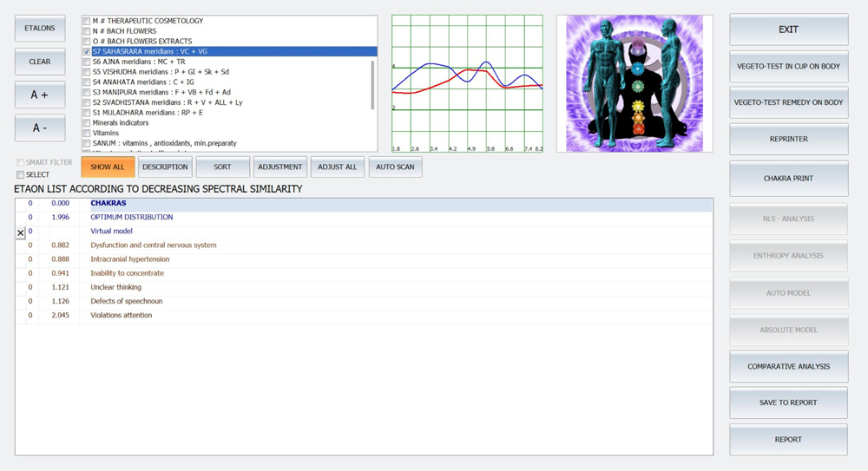Check SANUM vitamins, antioxidants checkbox
The image size is (868, 471).
click(x=86, y=143)
